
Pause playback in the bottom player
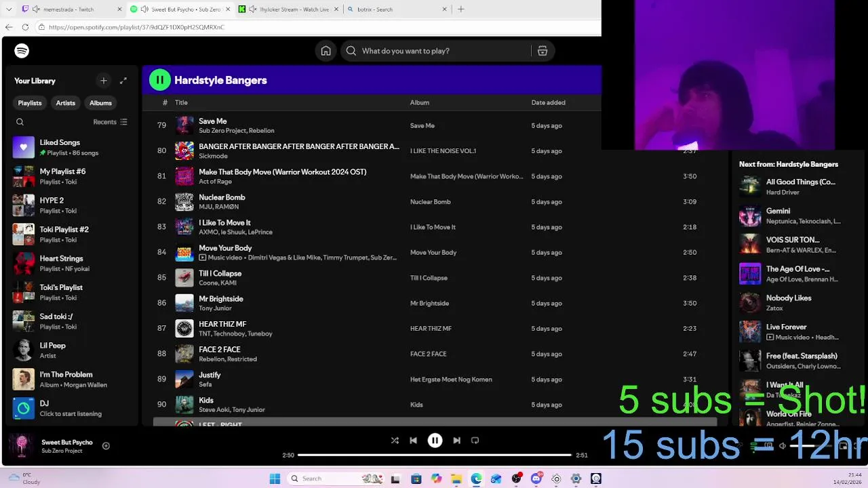(435, 441)
